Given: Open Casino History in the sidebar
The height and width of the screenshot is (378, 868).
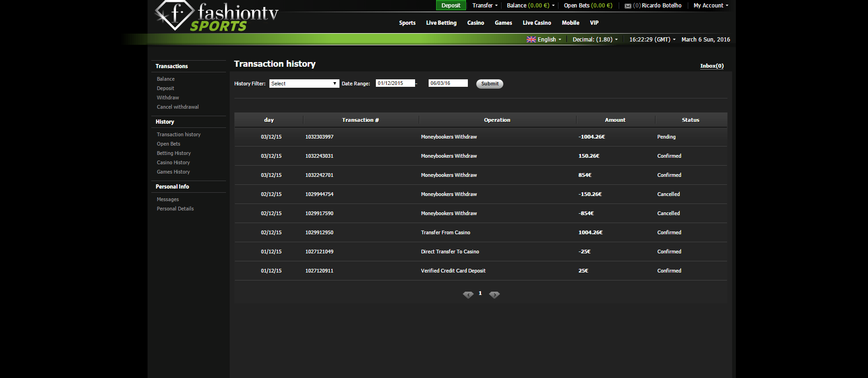Looking at the screenshot, I should tap(173, 162).
